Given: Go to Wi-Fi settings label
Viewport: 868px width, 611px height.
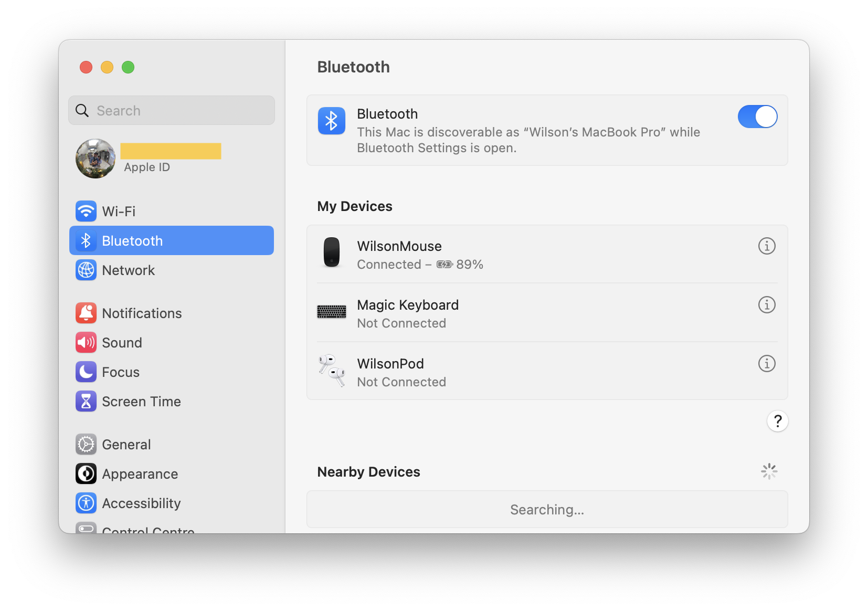Looking at the screenshot, I should 119,212.
